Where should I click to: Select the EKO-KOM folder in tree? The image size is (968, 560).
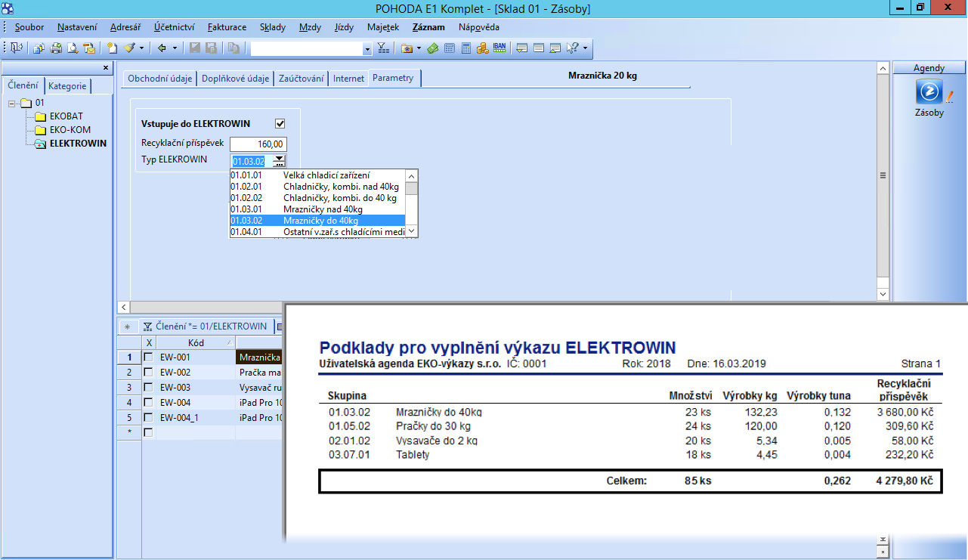coord(70,130)
